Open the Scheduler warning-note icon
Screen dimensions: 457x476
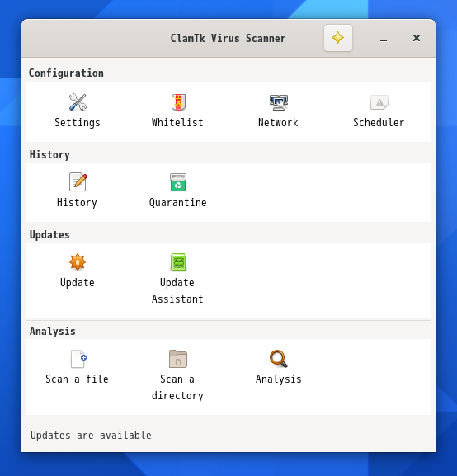tap(379, 102)
